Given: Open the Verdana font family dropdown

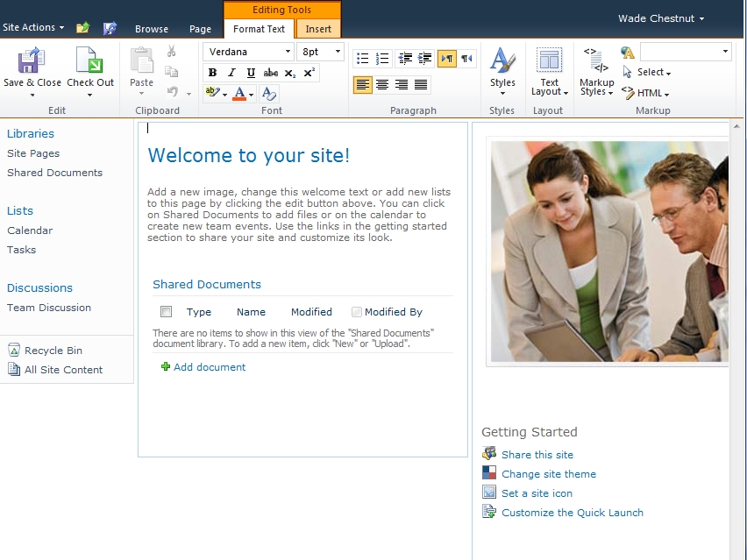Looking at the screenshot, I should (x=288, y=52).
